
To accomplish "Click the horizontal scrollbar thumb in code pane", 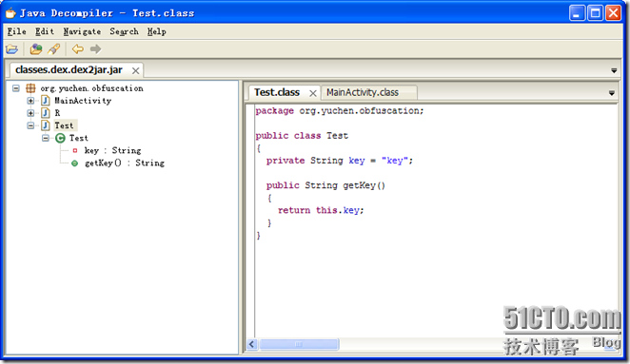I will coord(299,344).
